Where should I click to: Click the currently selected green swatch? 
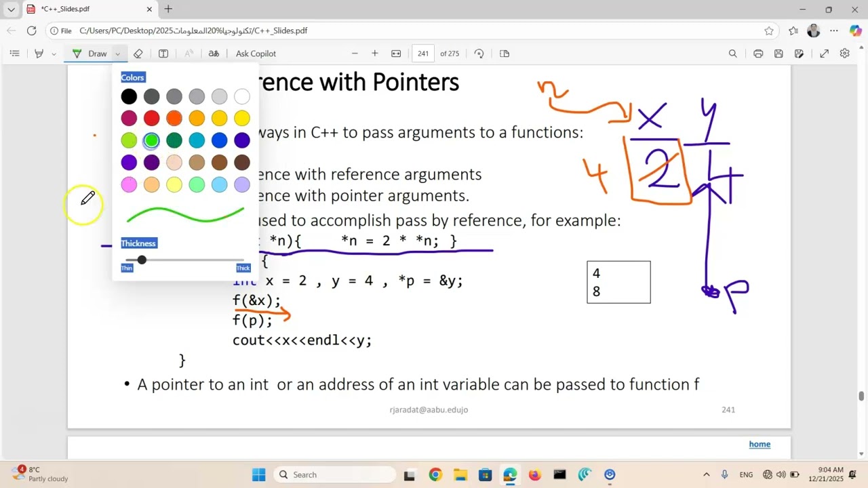pos(151,140)
